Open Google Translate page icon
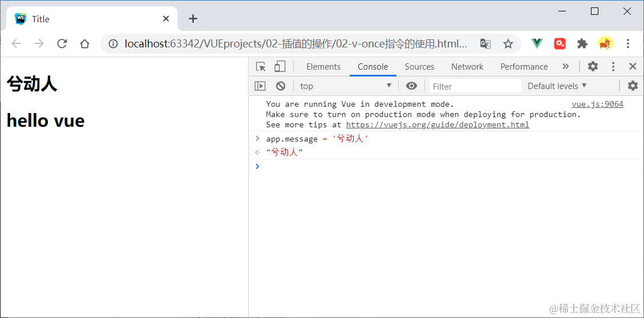 [x=485, y=43]
